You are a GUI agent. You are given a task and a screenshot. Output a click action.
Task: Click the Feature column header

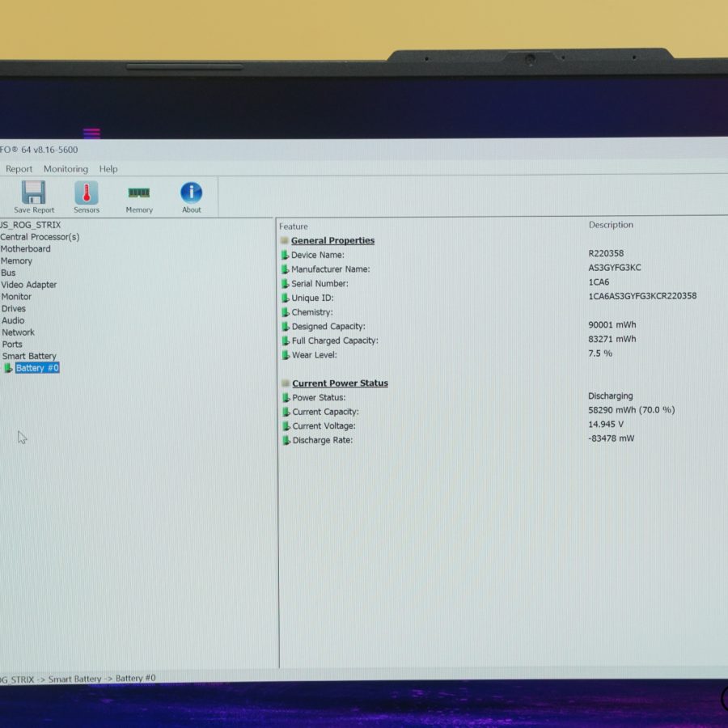coord(294,226)
